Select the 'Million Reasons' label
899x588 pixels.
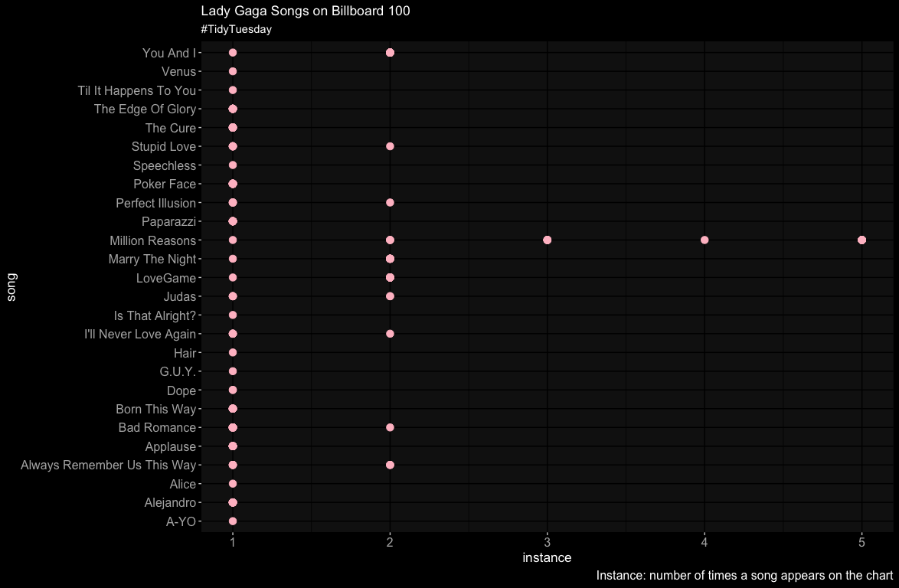[x=153, y=240]
